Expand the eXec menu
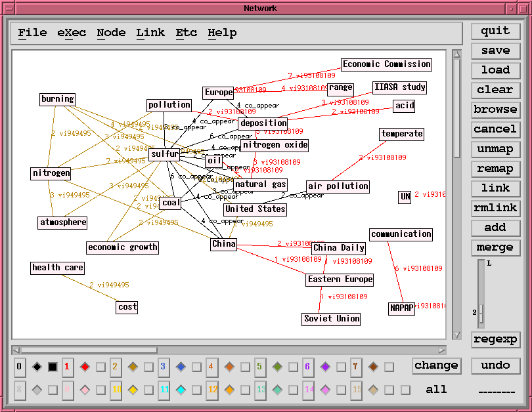Screen dimensions: 532x412 pyautogui.click(x=72, y=33)
